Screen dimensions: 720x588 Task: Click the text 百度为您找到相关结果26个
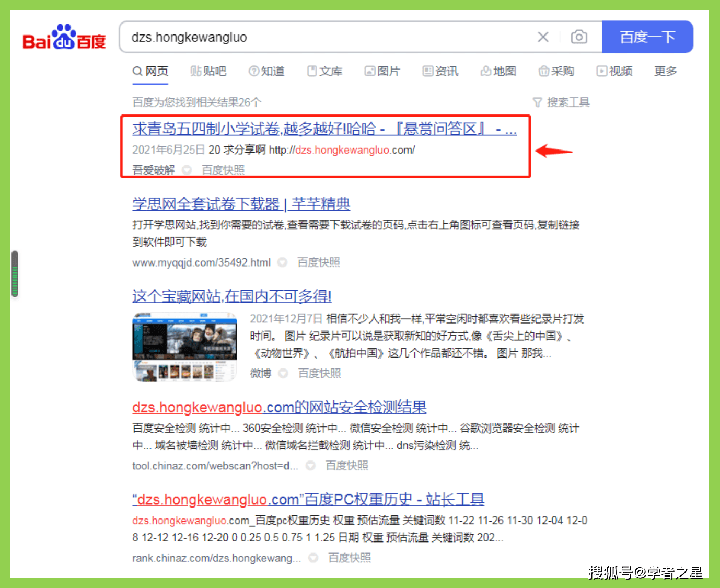tap(197, 102)
